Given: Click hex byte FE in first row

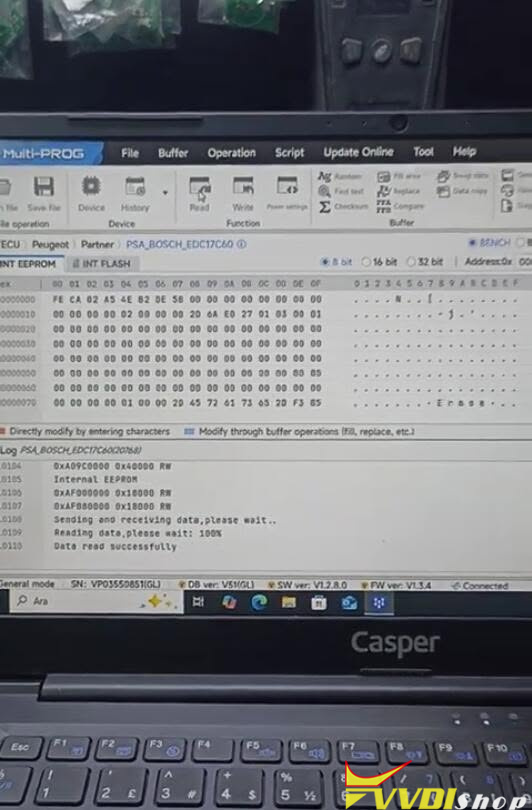Looking at the screenshot, I should 58,299.
